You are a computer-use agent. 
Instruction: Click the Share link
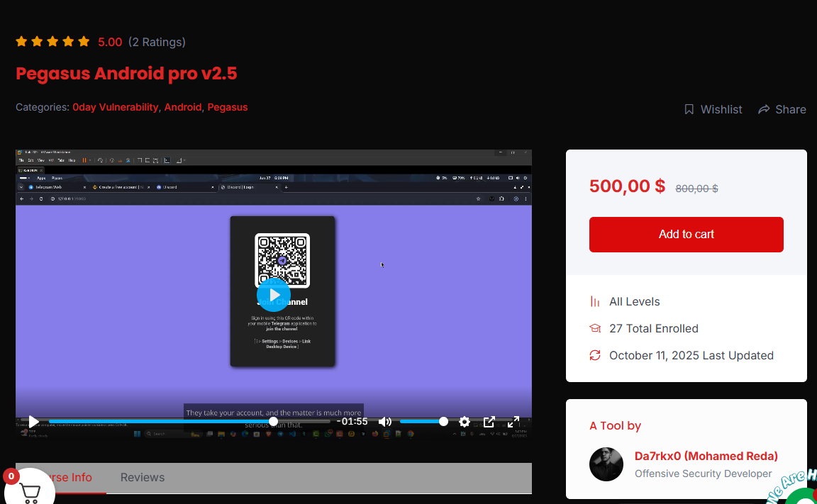782,109
